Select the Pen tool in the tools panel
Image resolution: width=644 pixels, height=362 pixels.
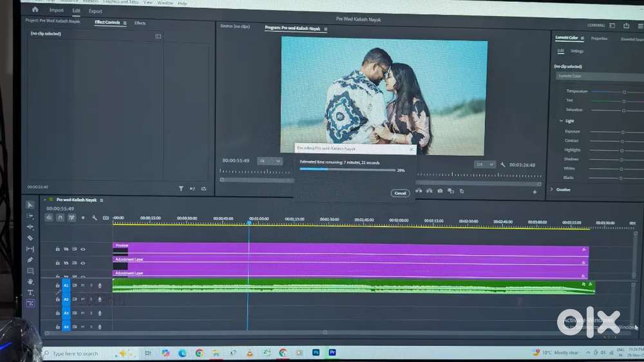pyautogui.click(x=30, y=260)
